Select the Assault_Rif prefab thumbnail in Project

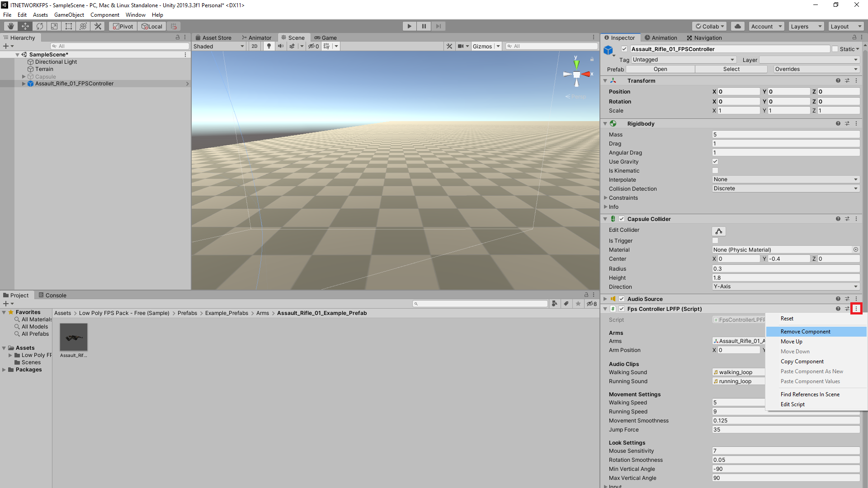(73, 337)
